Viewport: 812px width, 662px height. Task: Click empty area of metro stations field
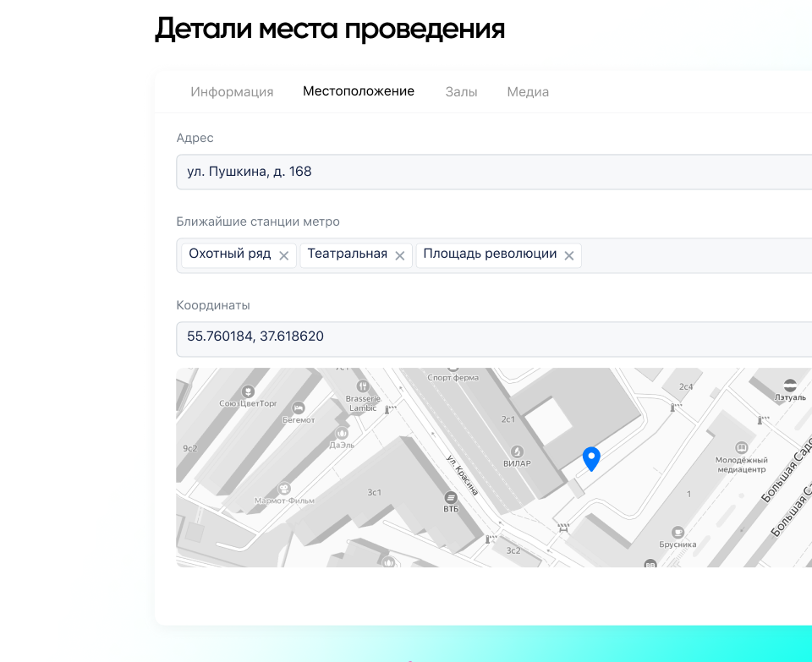pyautogui.click(x=694, y=255)
